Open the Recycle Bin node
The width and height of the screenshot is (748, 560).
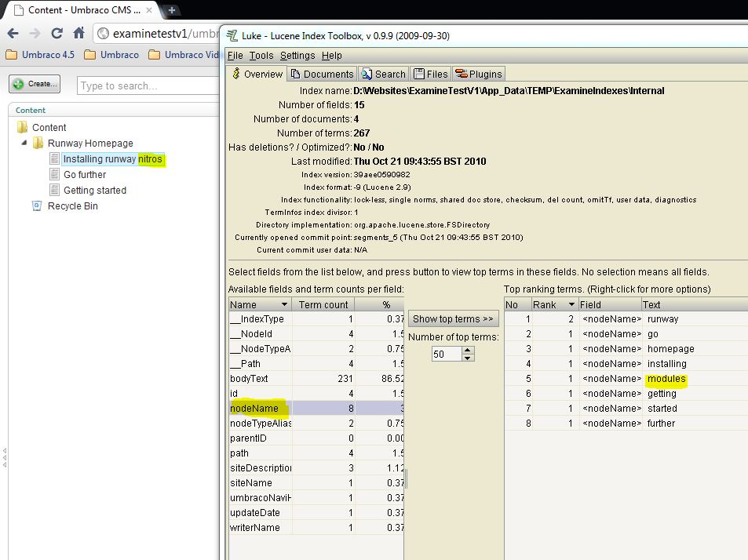(72, 206)
